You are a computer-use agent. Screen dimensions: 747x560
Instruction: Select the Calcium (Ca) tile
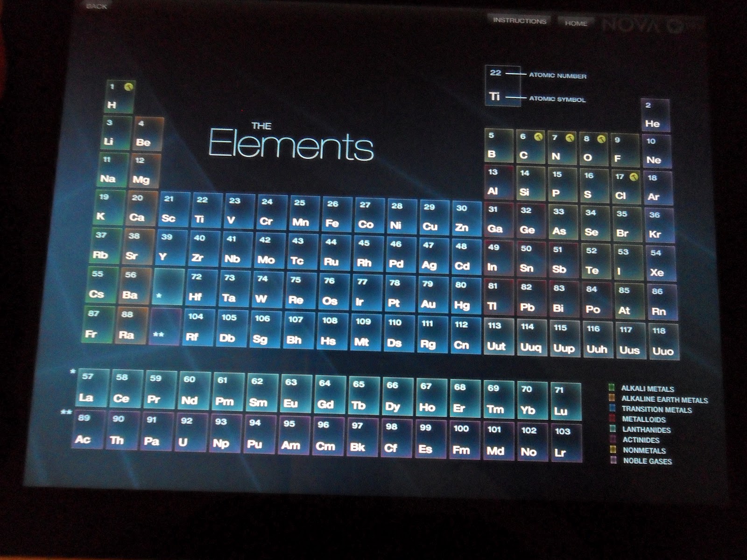[x=142, y=208]
